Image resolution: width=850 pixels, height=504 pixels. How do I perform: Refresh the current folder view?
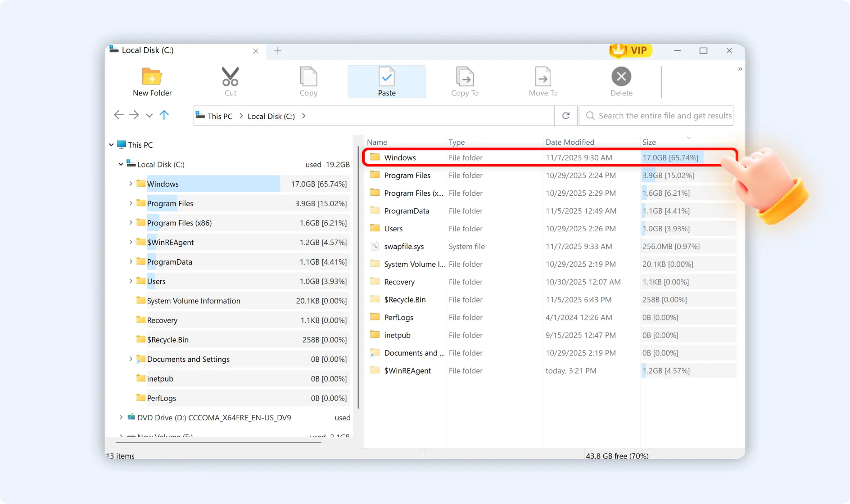tap(565, 116)
